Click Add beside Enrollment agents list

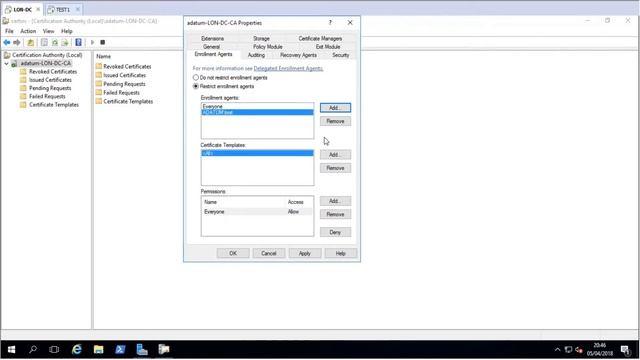tap(335, 108)
